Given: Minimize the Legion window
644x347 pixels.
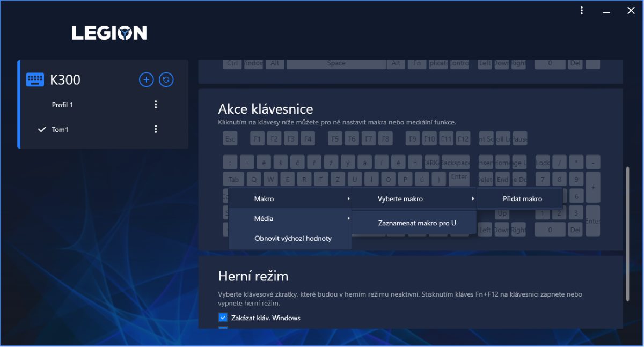Looking at the screenshot, I should [x=606, y=11].
